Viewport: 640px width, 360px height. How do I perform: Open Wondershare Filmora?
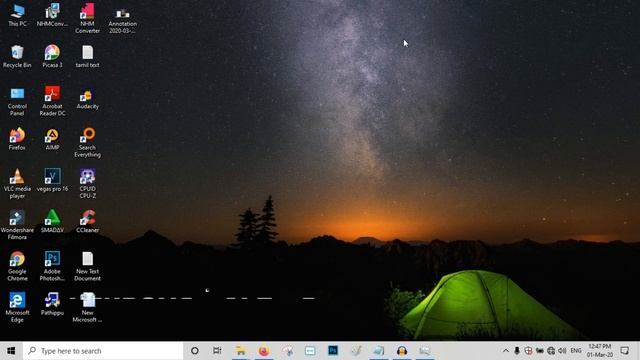(x=17, y=225)
